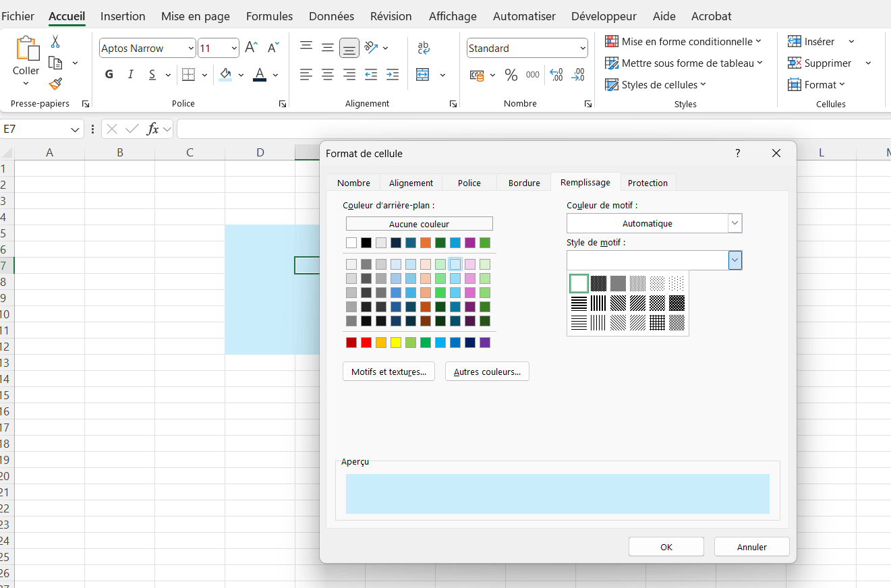Select the Couper (scissors) icon
The height and width of the screenshot is (588, 891).
point(56,41)
